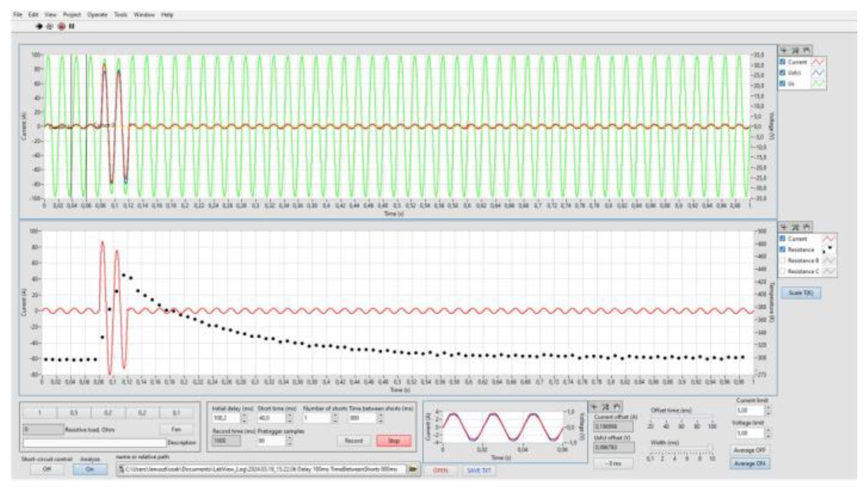Click folder browse icon beside file path
Image resolution: width=868 pixels, height=490 pixels.
[x=413, y=469]
